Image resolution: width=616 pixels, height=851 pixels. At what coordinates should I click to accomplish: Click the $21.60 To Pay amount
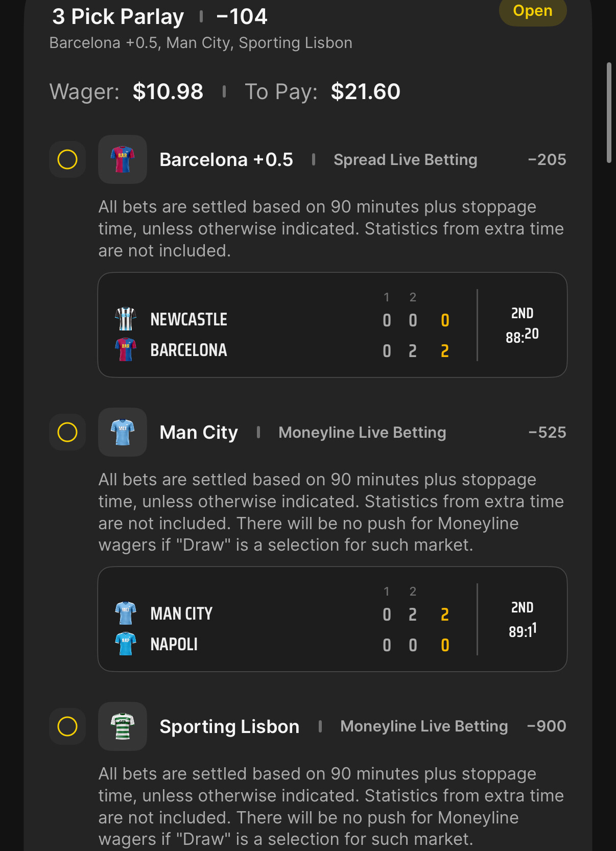click(x=365, y=92)
